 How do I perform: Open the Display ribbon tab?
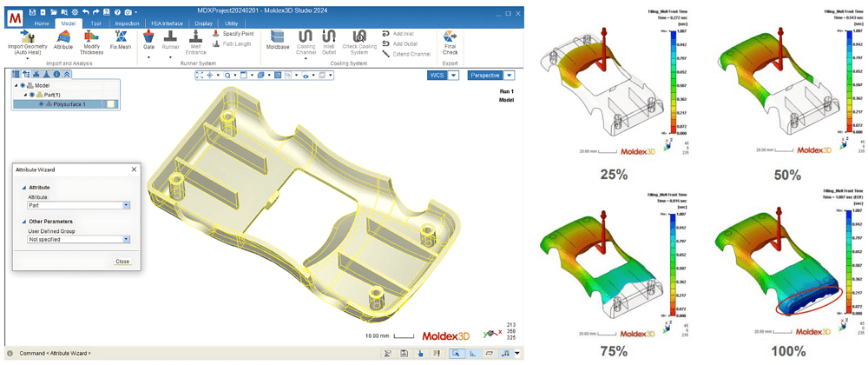[x=203, y=23]
